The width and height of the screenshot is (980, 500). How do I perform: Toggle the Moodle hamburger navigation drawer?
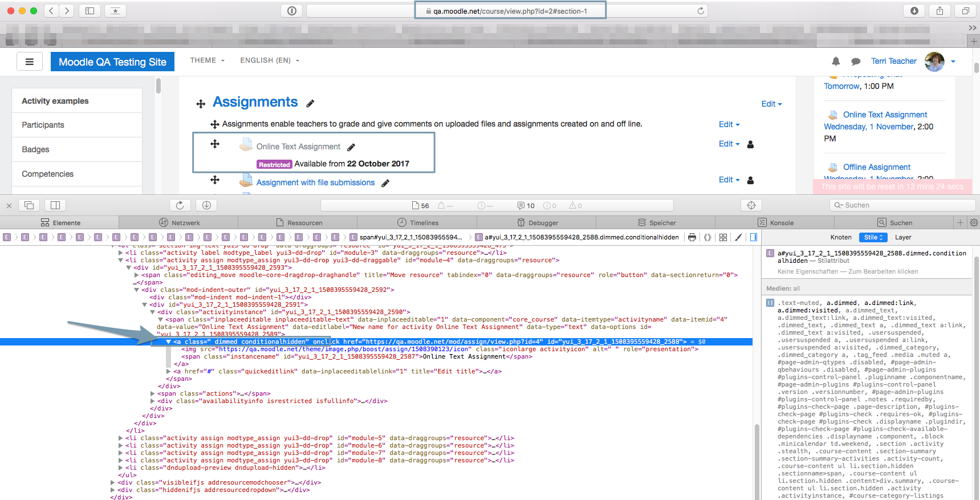(x=30, y=62)
